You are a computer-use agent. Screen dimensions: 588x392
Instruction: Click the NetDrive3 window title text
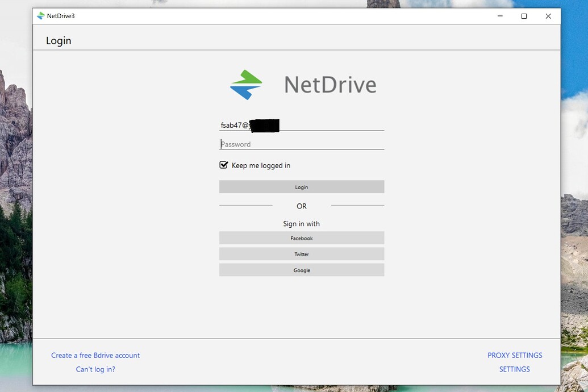[x=61, y=16]
